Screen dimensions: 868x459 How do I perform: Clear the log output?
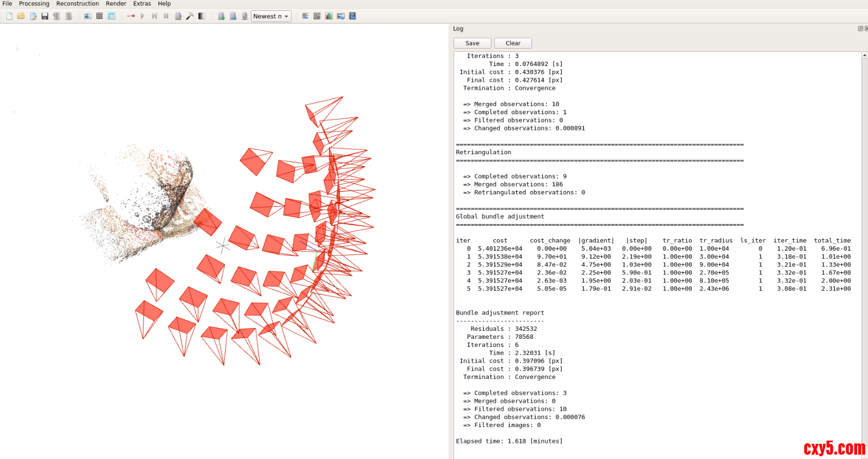[x=513, y=43]
